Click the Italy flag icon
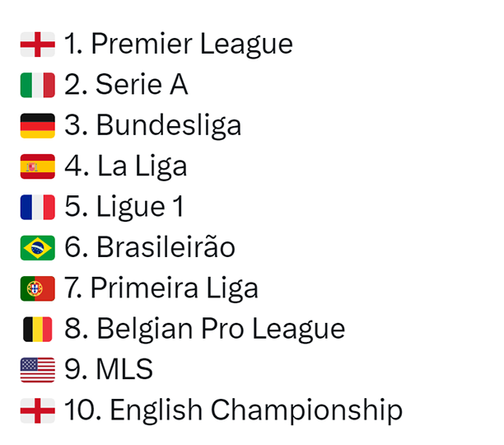This screenshot has height=445, width=504. (37, 85)
